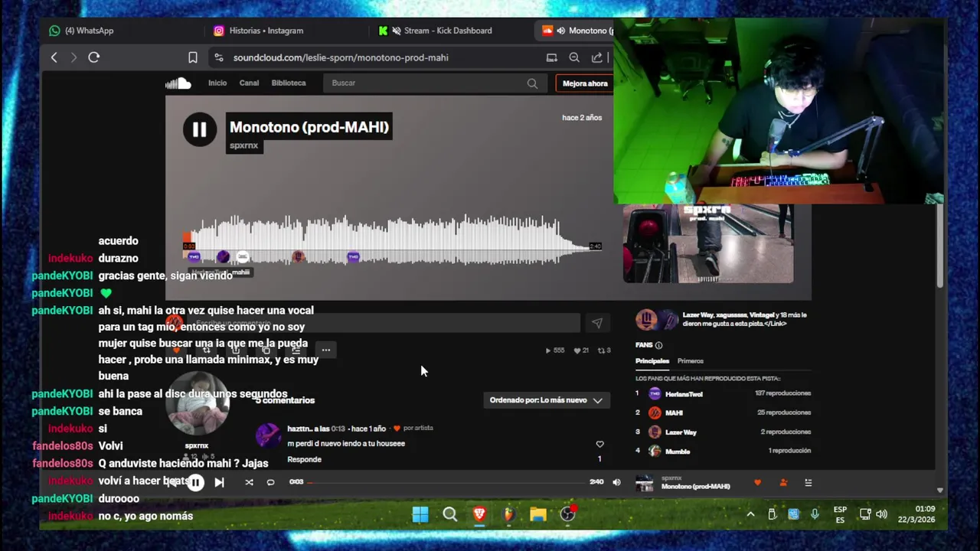Bookmark this page with bookmark icon
Screen dimensions: 980x551
[193, 57]
